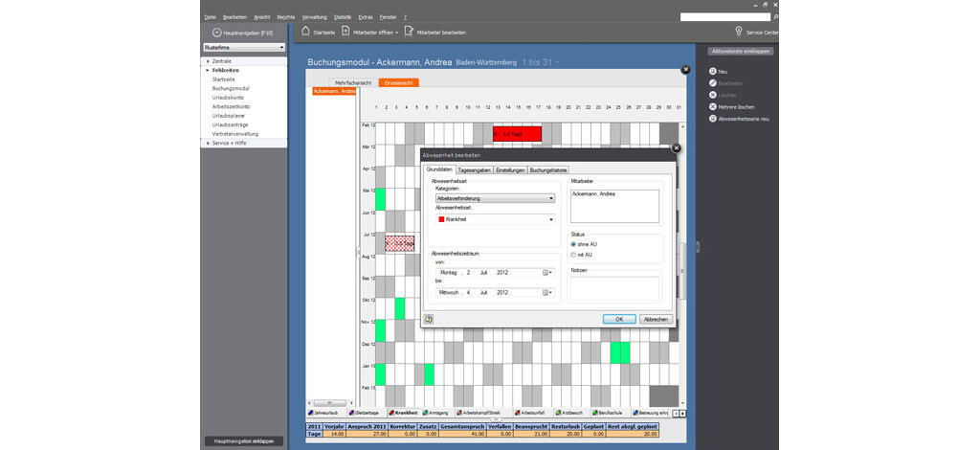Image resolution: width=980 pixels, height=450 pixels.
Task: Click the Mehrere löschen icon
Action: [x=713, y=106]
